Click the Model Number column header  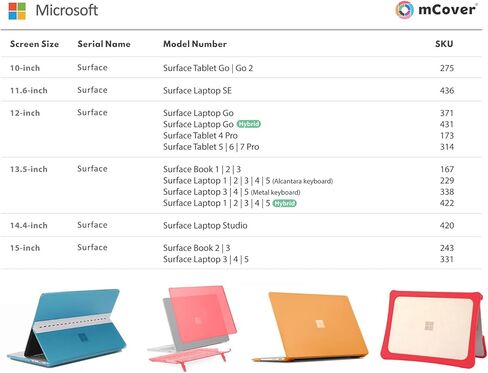(x=195, y=44)
